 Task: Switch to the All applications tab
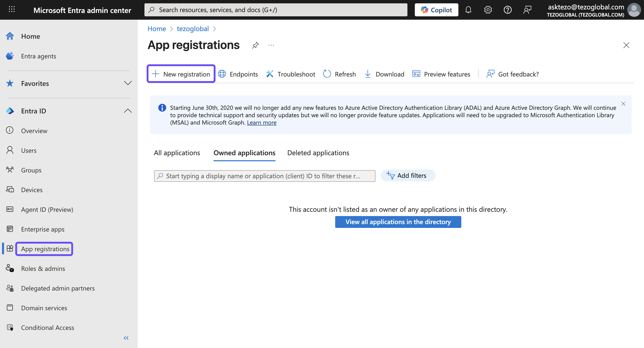coord(177,153)
